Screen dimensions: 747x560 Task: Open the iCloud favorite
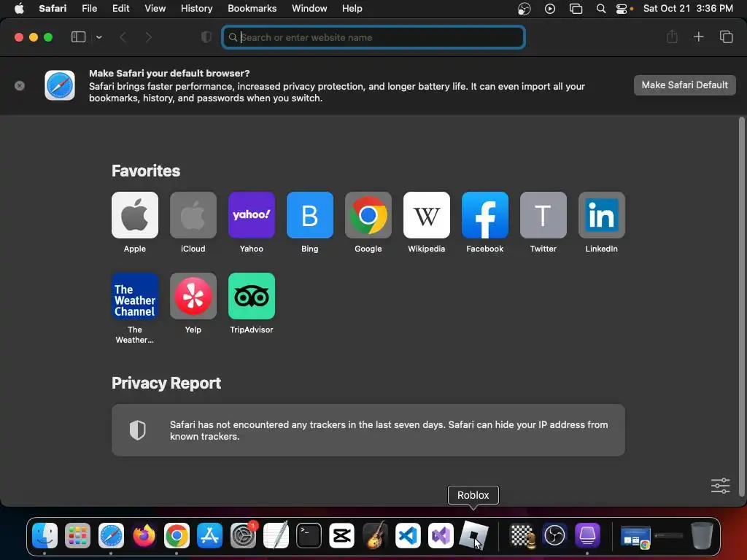coord(193,215)
